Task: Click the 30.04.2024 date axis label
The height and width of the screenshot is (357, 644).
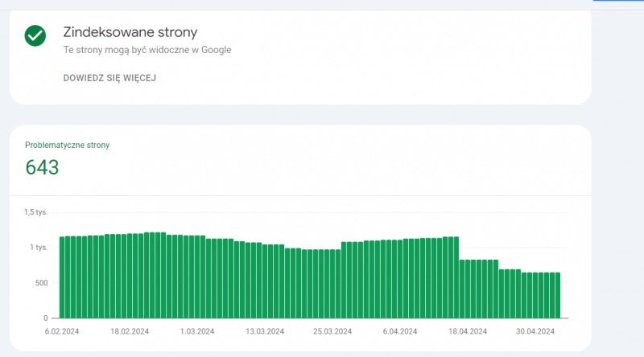Action: click(x=535, y=331)
